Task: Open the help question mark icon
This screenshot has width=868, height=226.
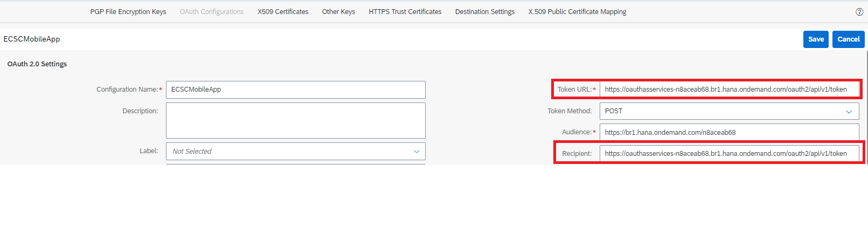Action: pyautogui.click(x=859, y=12)
